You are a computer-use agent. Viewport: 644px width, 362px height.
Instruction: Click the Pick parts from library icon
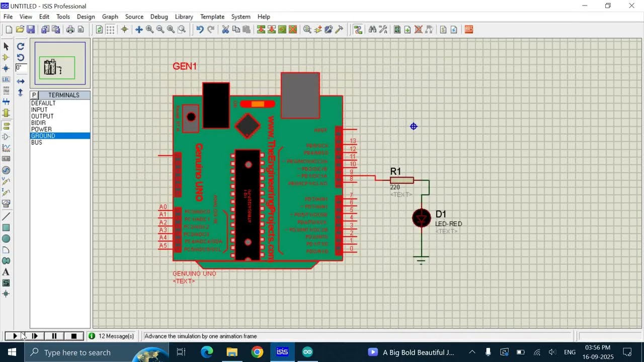click(307, 30)
